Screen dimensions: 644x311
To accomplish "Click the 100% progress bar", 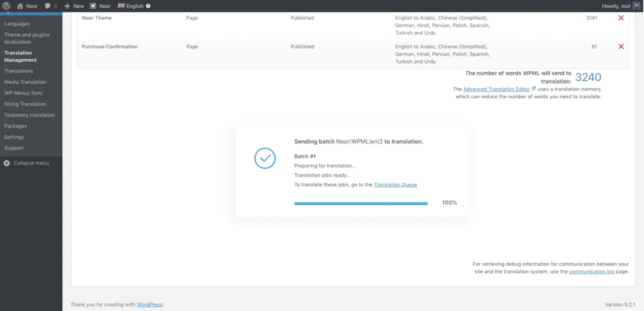I will 361,203.
